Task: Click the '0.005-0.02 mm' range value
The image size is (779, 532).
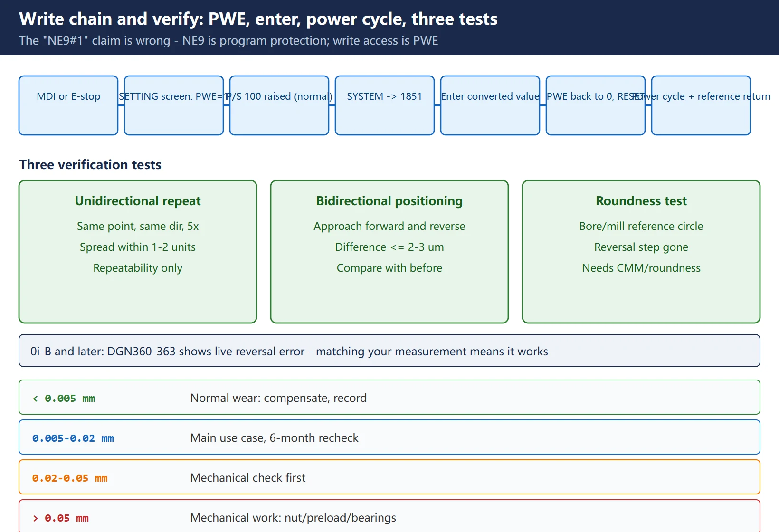Action: pos(73,438)
